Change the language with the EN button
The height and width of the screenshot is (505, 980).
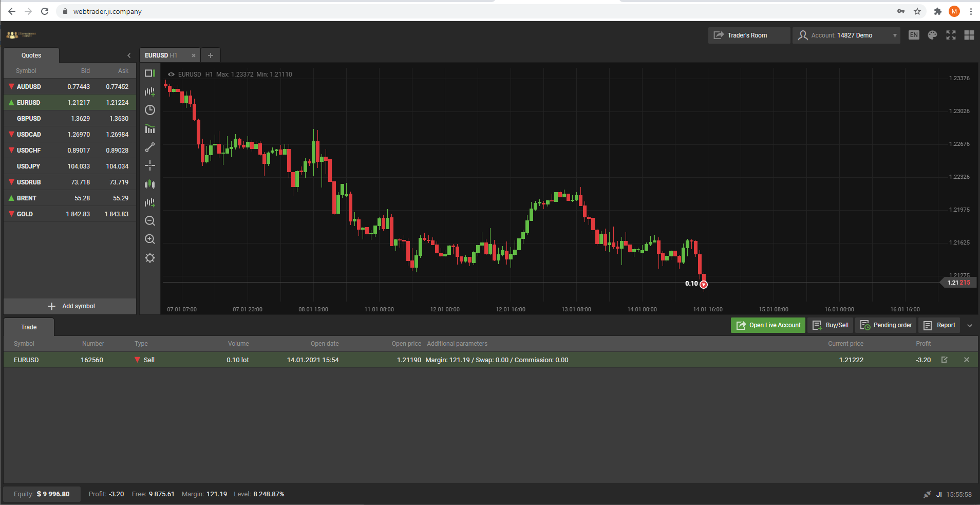(x=914, y=35)
